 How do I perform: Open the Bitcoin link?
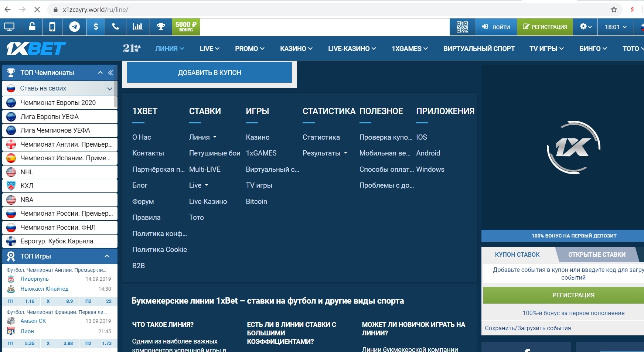pos(256,202)
